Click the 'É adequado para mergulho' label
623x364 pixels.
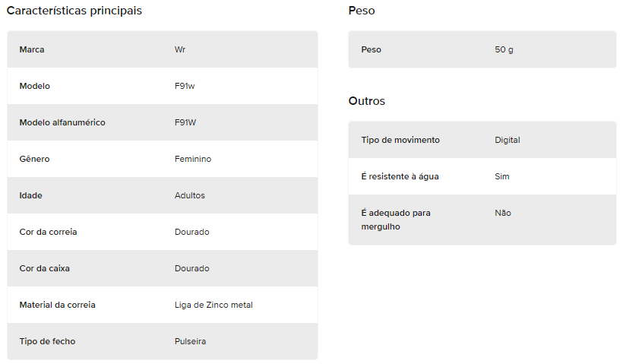[396, 220]
